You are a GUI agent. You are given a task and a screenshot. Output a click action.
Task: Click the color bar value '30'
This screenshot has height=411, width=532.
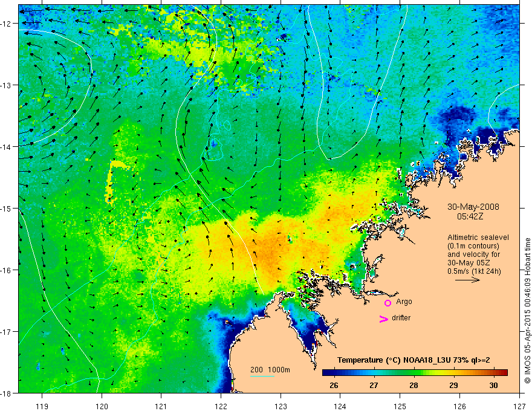[494, 385]
